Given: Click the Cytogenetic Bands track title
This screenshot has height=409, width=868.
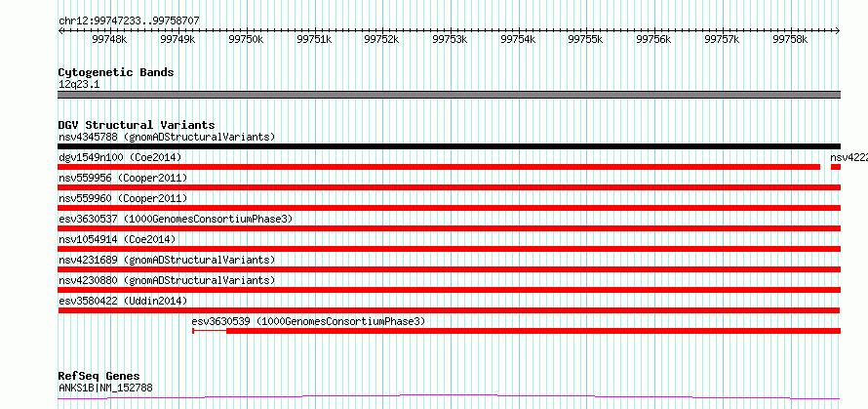Looking at the screenshot, I should 116,72.
